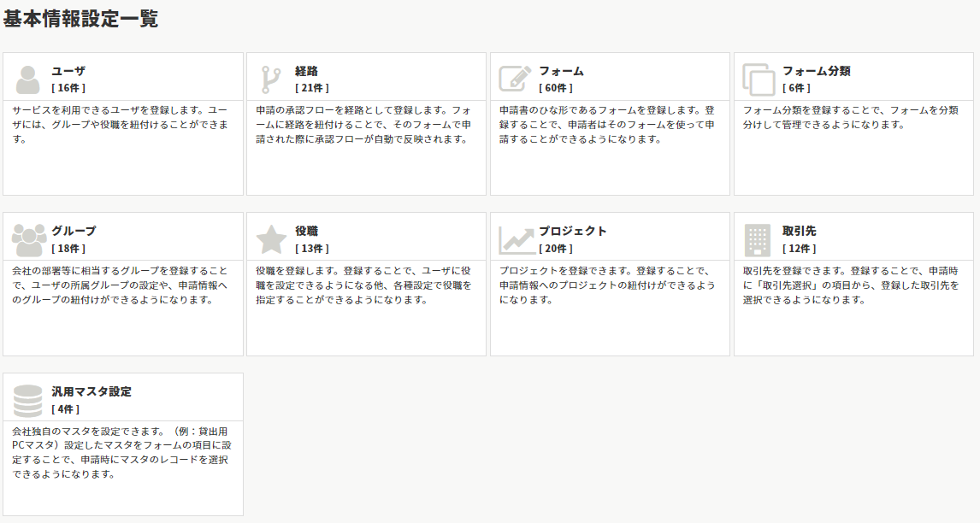Image resolution: width=980 pixels, height=523 pixels.
Task: Click the フォーム分類 stacked squares icon
Action: tap(759, 79)
